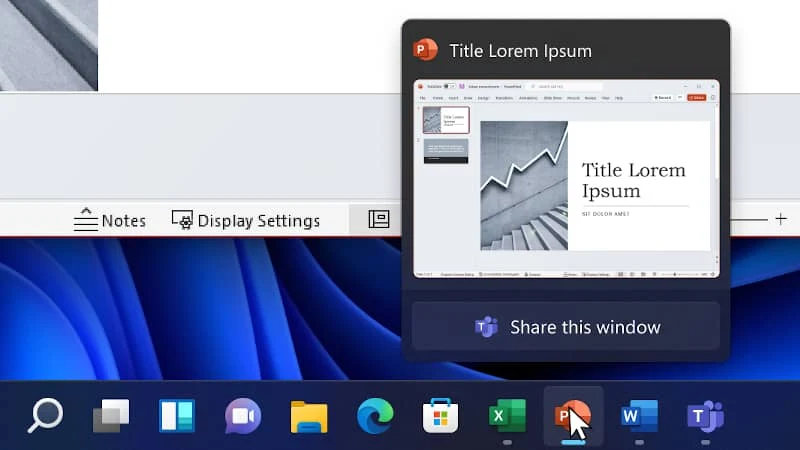Switch to Word on the taskbar
The height and width of the screenshot is (450, 800).
tap(639, 416)
